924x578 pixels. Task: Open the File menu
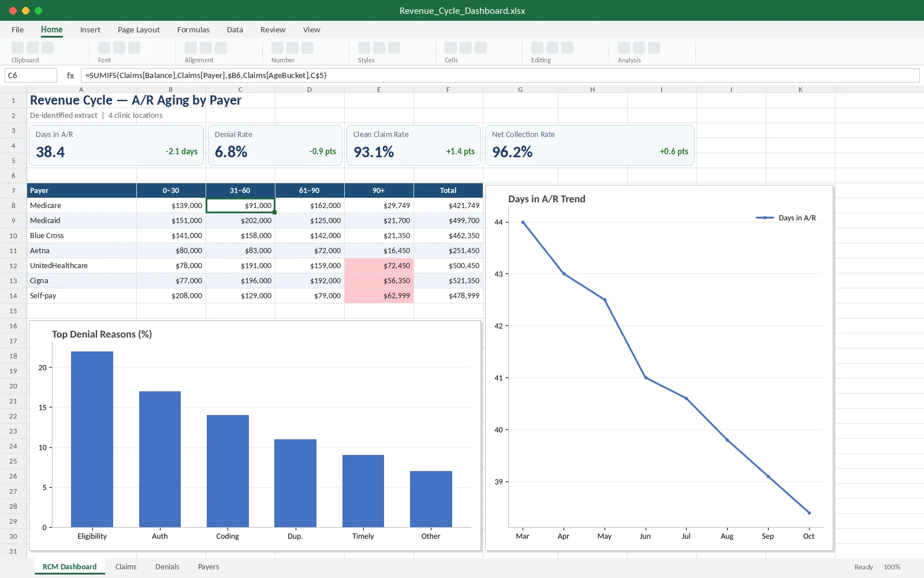pyautogui.click(x=18, y=29)
